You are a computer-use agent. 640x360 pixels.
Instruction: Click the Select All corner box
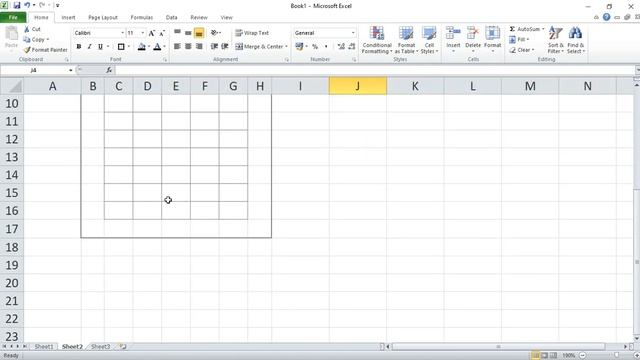(x=12, y=86)
